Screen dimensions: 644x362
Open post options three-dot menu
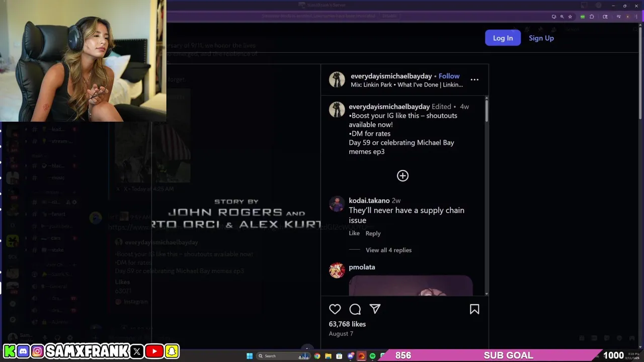474,79
